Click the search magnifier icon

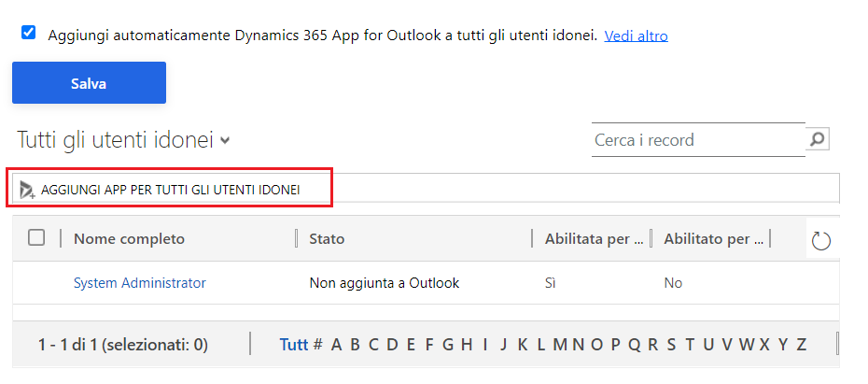[x=817, y=139]
